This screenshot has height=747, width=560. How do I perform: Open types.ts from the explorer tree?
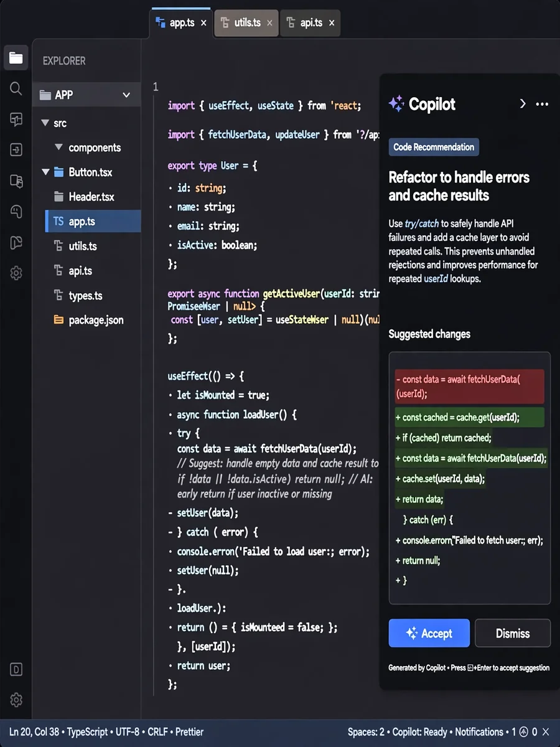click(85, 296)
